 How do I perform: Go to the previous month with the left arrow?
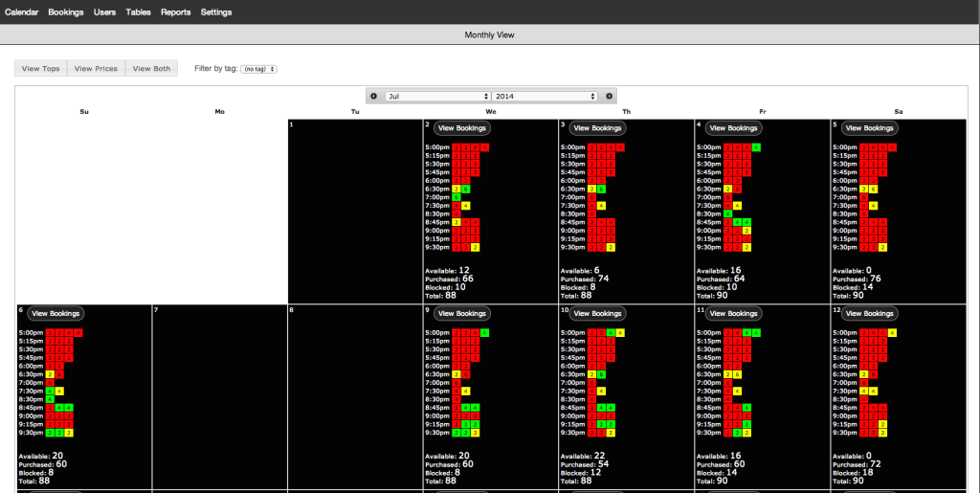374,96
